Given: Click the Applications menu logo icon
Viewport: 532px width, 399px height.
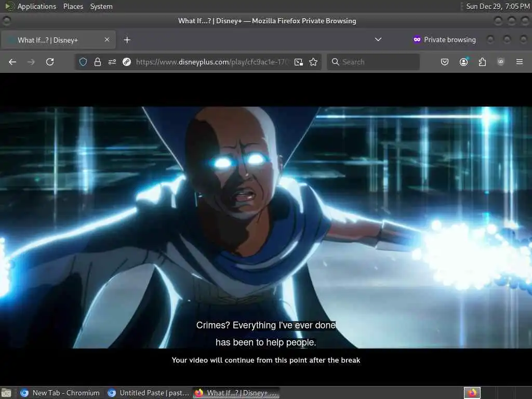Looking at the screenshot, I should click(9, 6).
